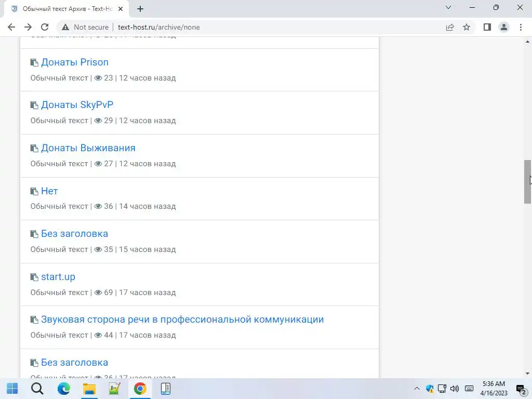This screenshot has width=532, height=399.
Task: Open the Chrome taskbar icon
Action: pos(140,389)
